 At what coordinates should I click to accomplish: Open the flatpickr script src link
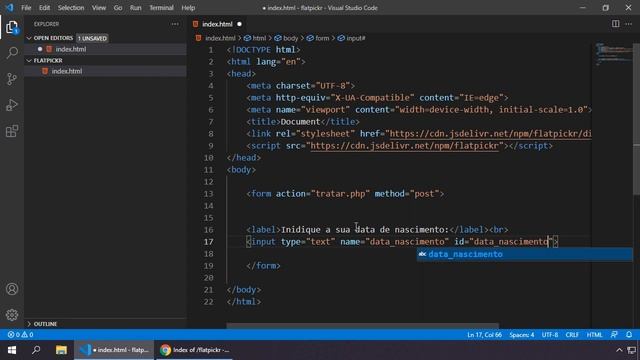[x=404, y=146]
